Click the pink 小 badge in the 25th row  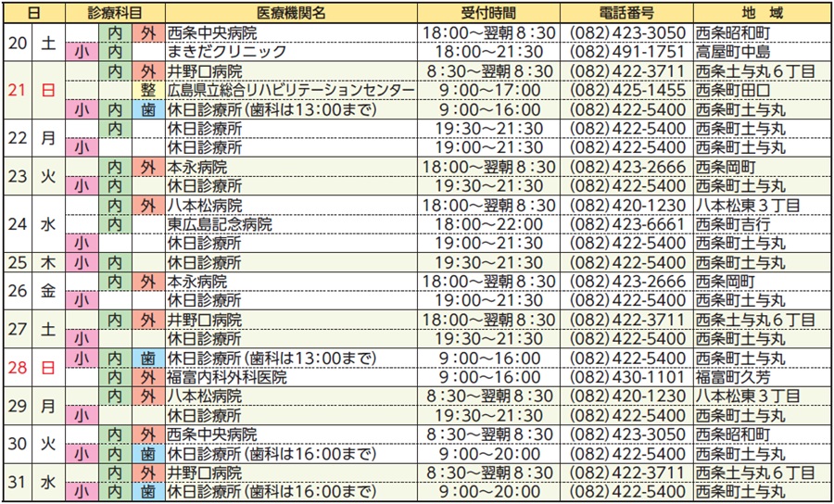82,262
